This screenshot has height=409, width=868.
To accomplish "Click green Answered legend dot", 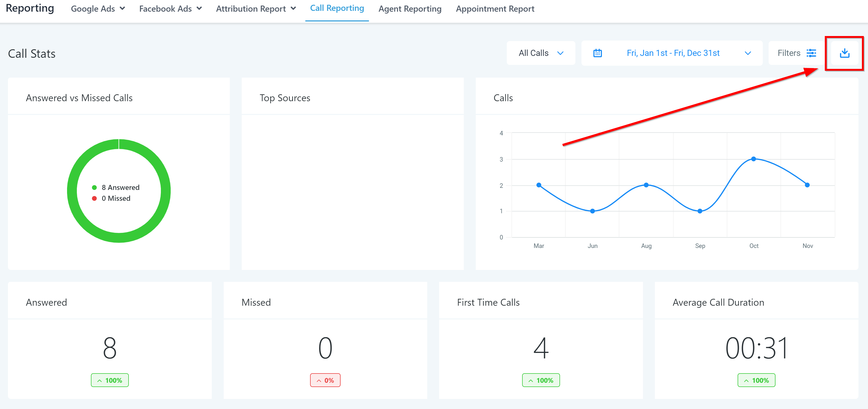I will (x=94, y=188).
